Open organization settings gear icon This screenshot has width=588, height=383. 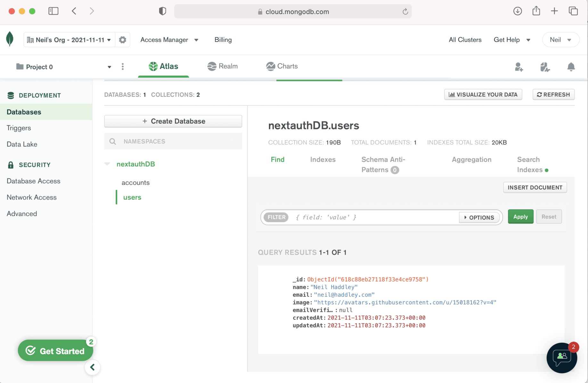click(122, 40)
